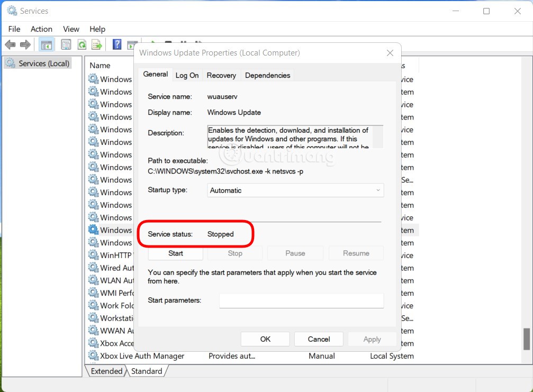Click the Start button to start Windows Update
The image size is (533, 392).
coord(175,253)
